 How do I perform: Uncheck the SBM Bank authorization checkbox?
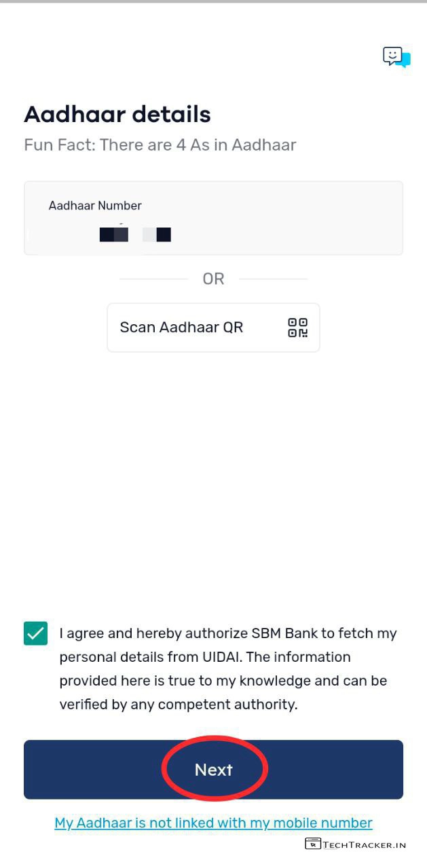point(35,634)
